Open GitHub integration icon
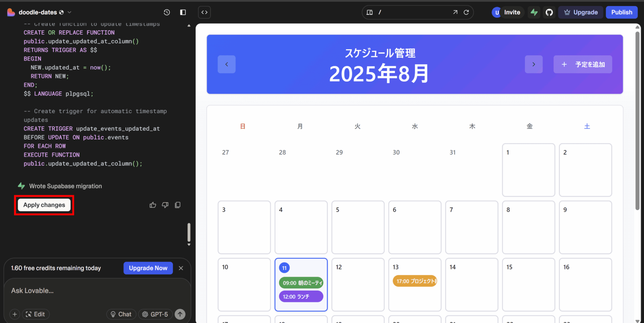Image resolution: width=644 pixels, height=323 pixels. pos(549,12)
